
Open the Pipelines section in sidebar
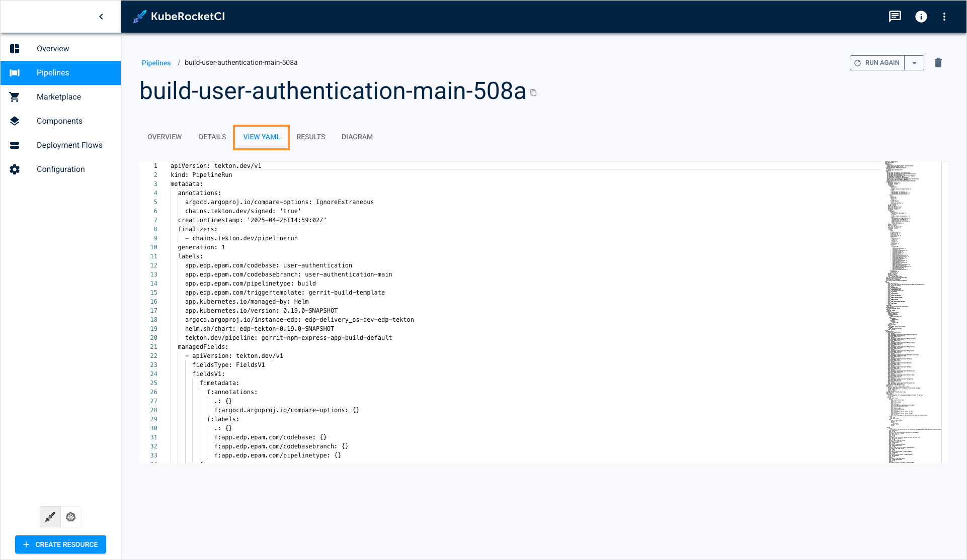pos(52,73)
